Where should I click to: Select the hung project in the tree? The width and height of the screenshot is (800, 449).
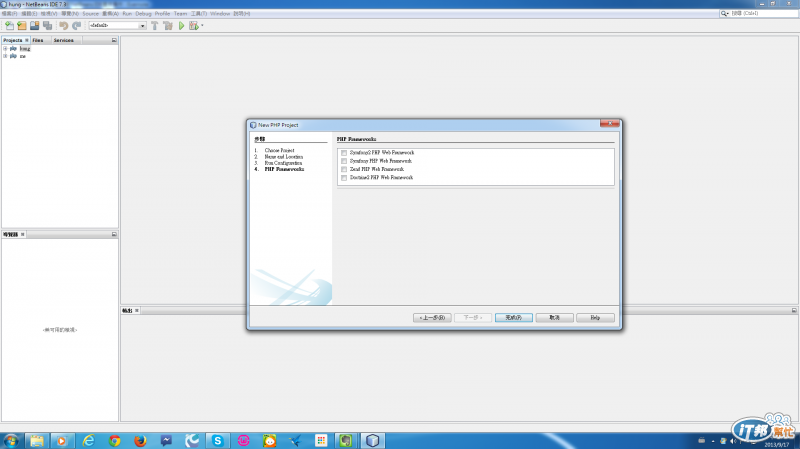click(x=25, y=48)
